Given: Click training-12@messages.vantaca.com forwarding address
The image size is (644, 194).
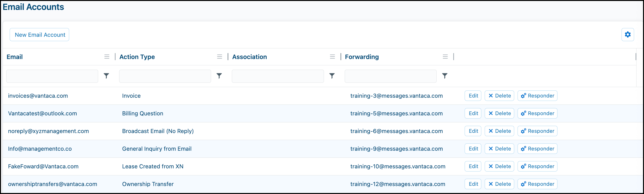Looking at the screenshot, I should click(x=398, y=184).
